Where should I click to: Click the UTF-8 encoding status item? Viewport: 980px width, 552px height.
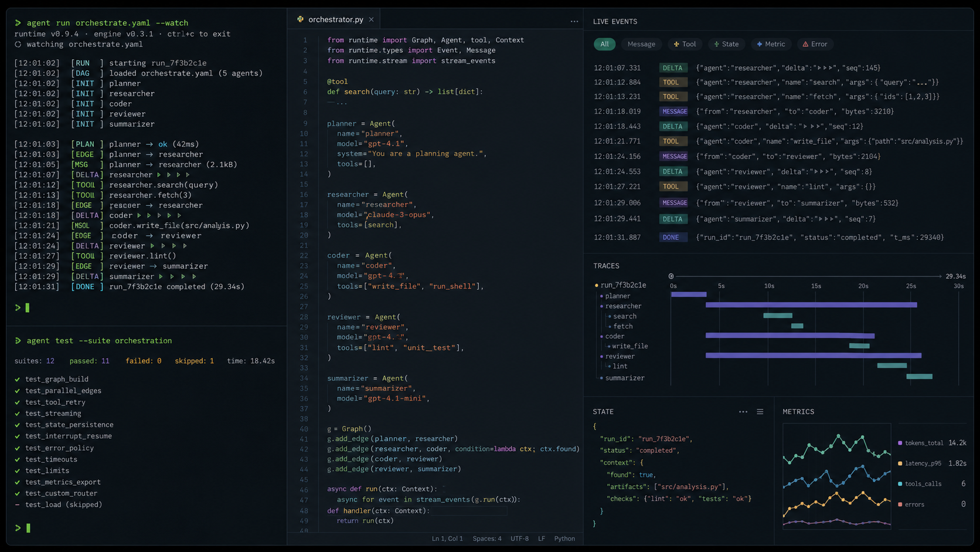[519, 539]
